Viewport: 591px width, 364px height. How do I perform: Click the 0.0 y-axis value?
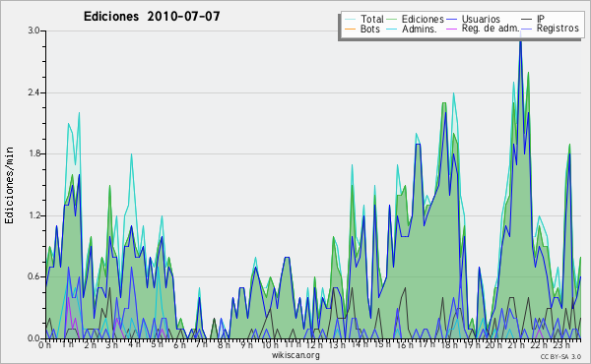(33, 338)
